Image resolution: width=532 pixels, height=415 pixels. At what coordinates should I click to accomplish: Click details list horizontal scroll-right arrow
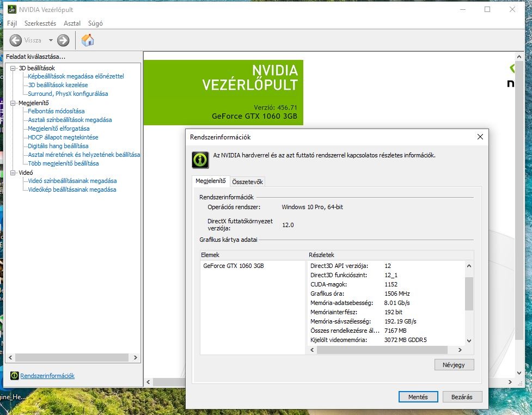point(460,350)
